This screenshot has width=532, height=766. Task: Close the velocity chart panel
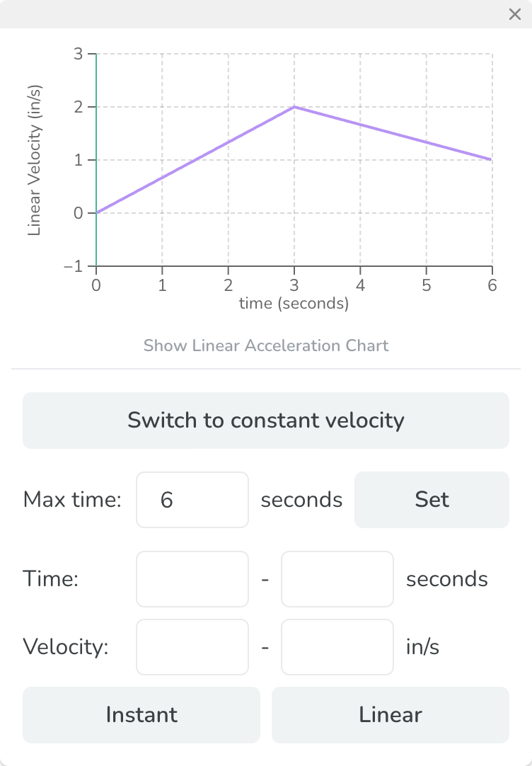pyautogui.click(x=515, y=14)
